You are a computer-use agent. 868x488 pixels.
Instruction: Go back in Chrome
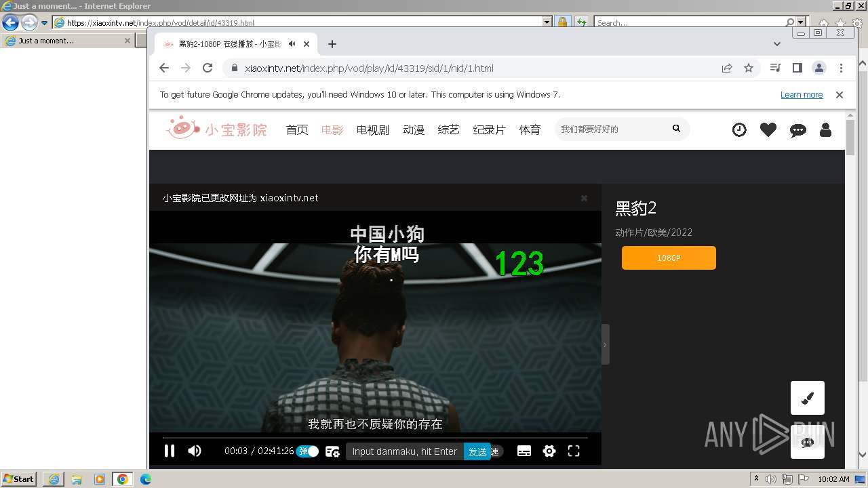164,68
